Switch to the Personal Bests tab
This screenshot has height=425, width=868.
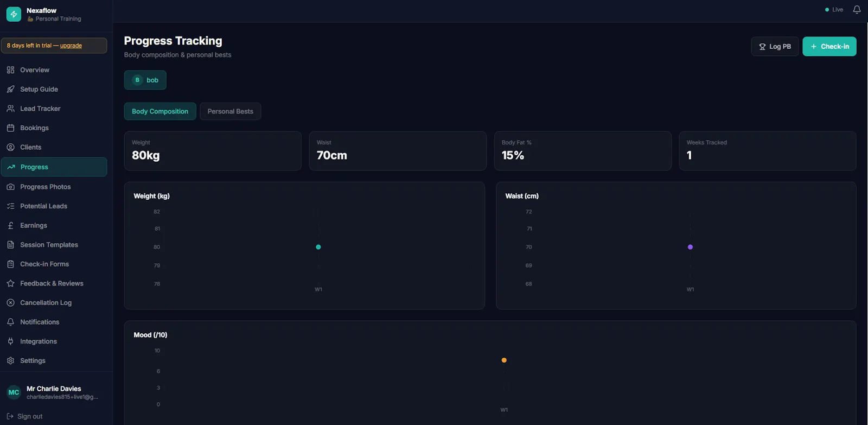[230, 111]
